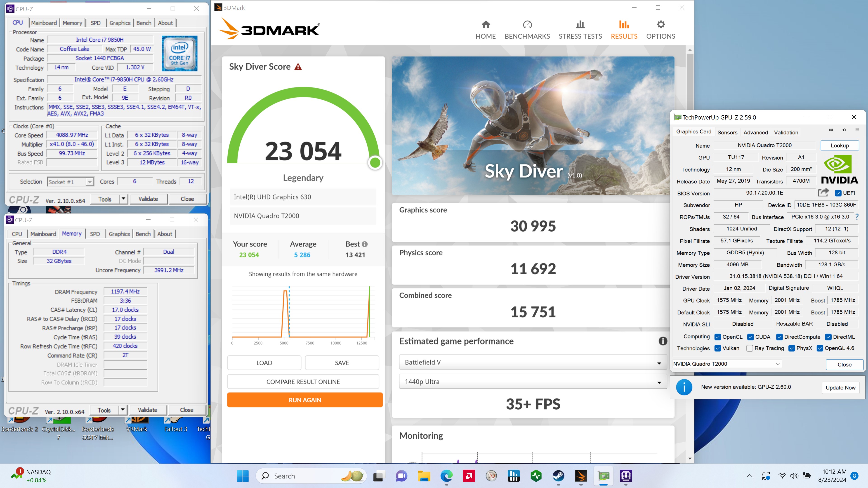Viewport: 868px width, 488px height.
Task: Toggle the OpenGL 4.6 checkbox
Action: [820, 348]
